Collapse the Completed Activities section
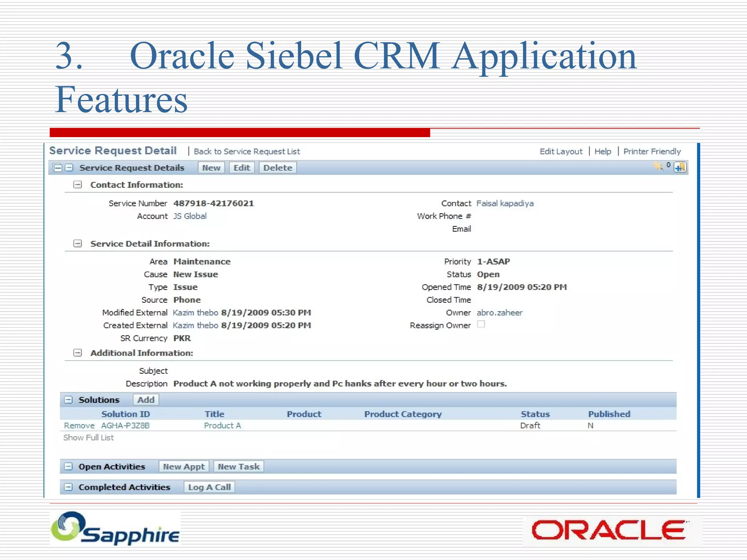 click(x=68, y=487)
